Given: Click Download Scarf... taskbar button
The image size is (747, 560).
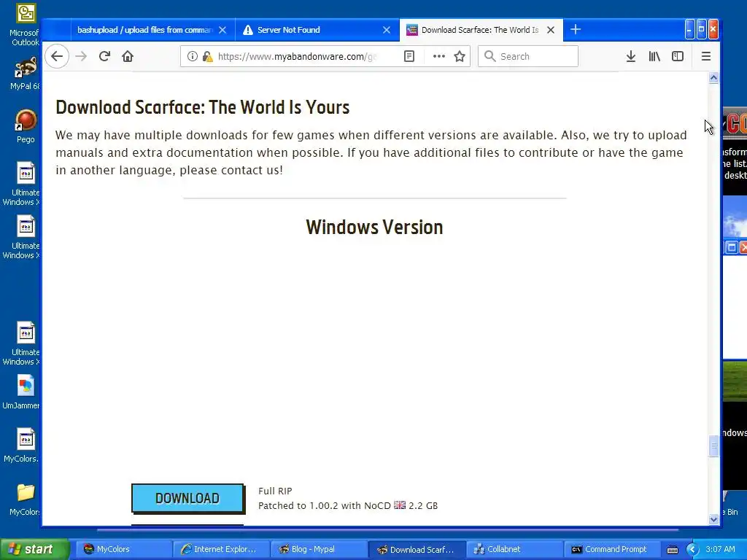Looking at the screenshot, I should (416, 549).
